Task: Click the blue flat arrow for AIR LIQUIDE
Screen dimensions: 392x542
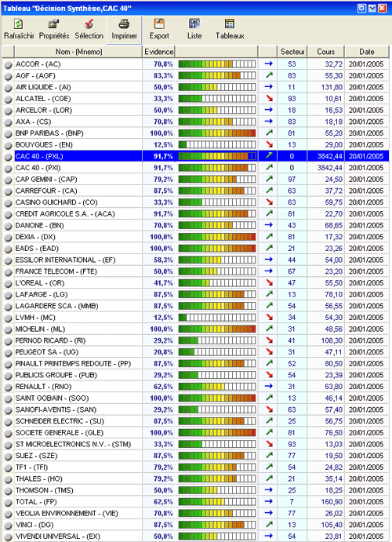Action: pos(268,87)
